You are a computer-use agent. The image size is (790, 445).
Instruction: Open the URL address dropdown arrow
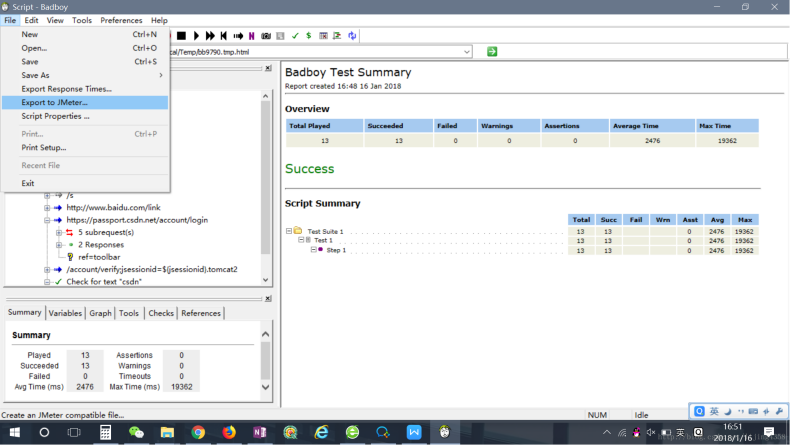pos(467,52)
